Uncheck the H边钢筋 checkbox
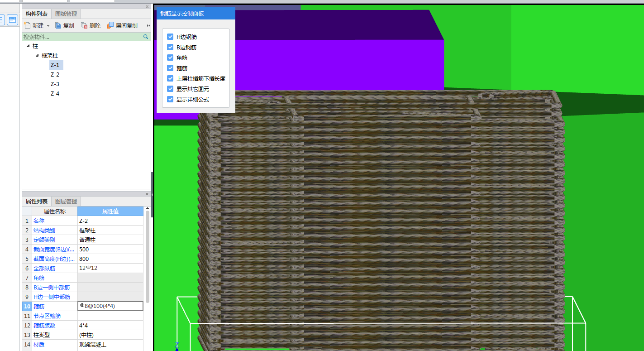644x351 pixels. pos(170,37)
